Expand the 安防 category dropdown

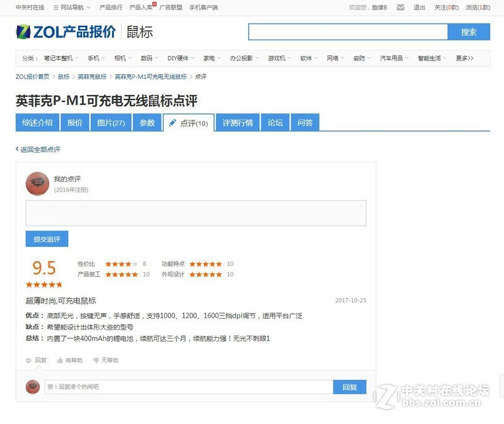362,58
